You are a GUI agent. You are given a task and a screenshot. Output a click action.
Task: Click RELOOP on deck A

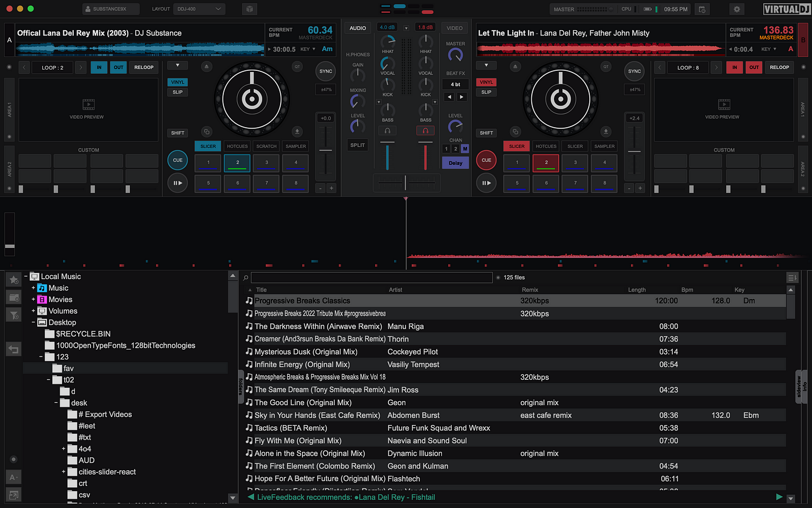pyautogui.click(x=144, y=67)
